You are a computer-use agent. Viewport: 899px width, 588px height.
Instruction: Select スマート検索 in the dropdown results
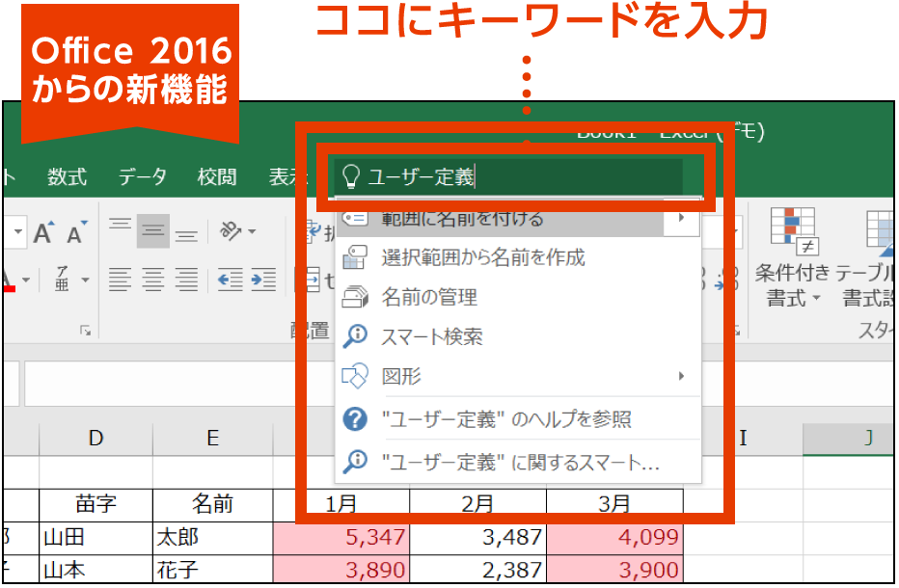point(518,336)
